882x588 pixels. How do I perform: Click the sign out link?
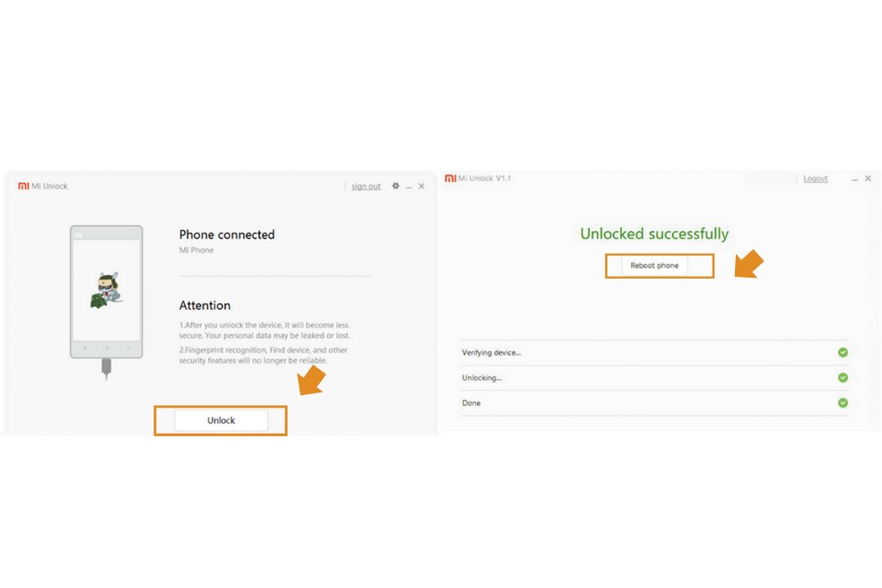366,186
